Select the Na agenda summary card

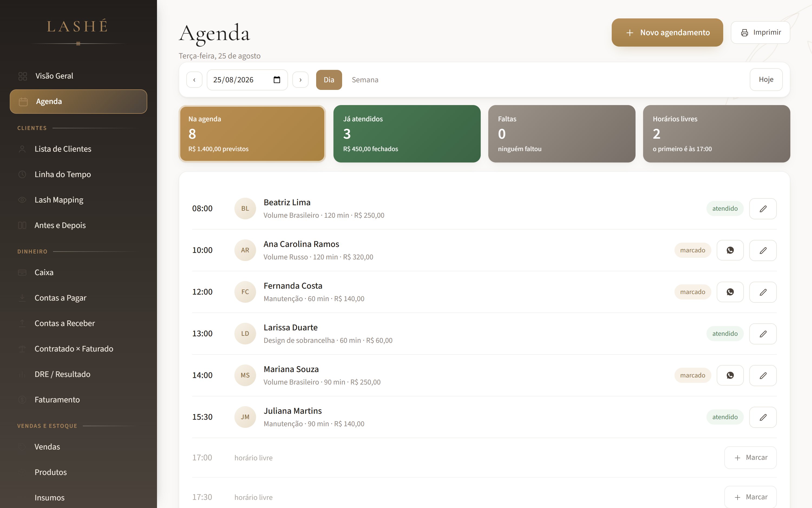252,134
